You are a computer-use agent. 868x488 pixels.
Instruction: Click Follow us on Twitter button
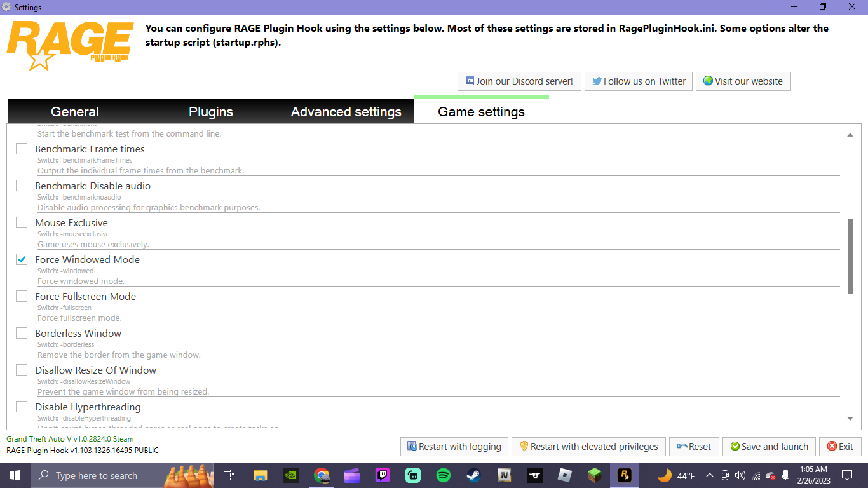(639, 81)
